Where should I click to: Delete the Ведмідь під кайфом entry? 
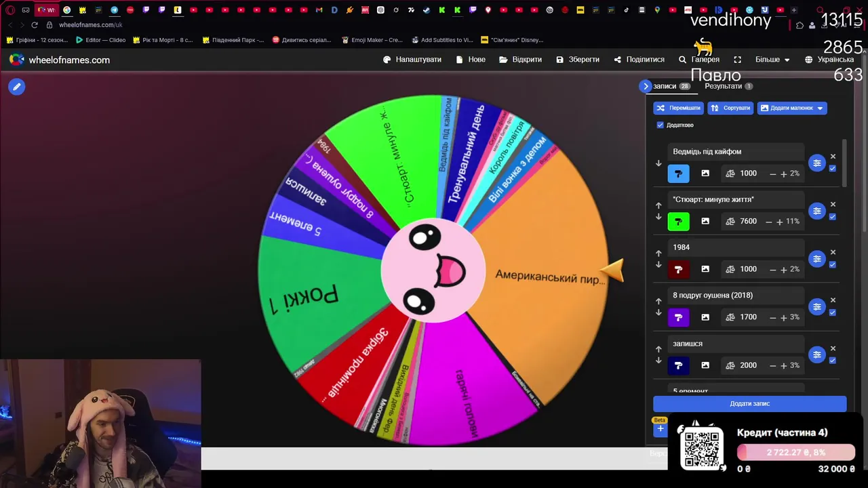[833, 157]
